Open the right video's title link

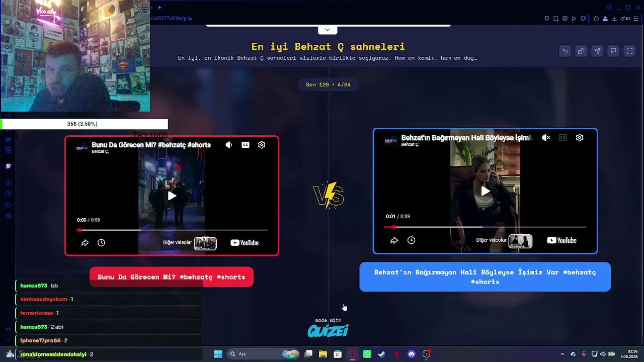pos(466,138)
